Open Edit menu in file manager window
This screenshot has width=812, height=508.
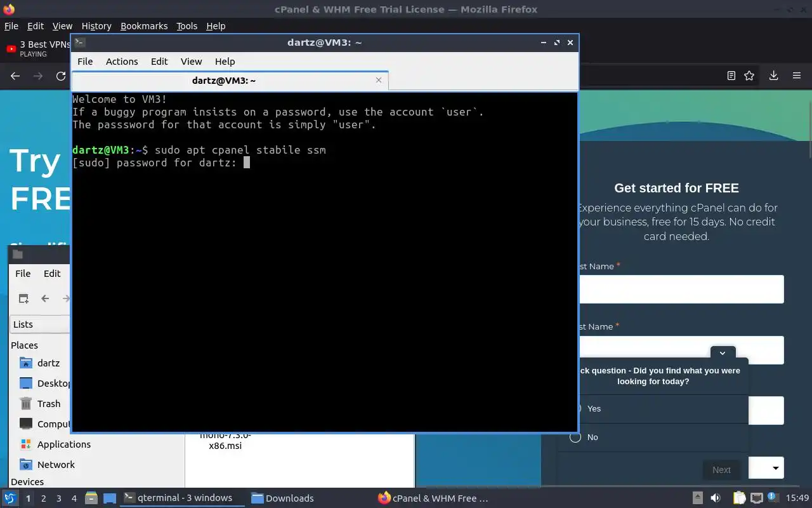[x=52, y=273]
